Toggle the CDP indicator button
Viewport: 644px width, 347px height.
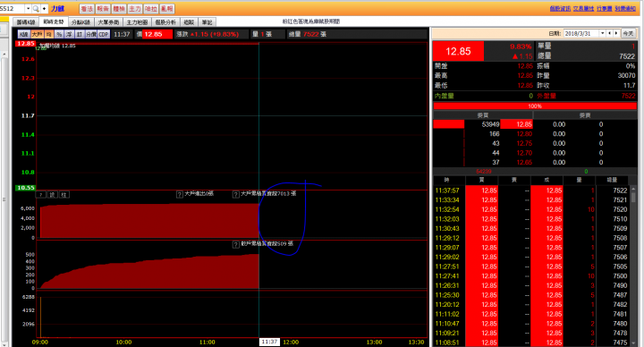104,34
